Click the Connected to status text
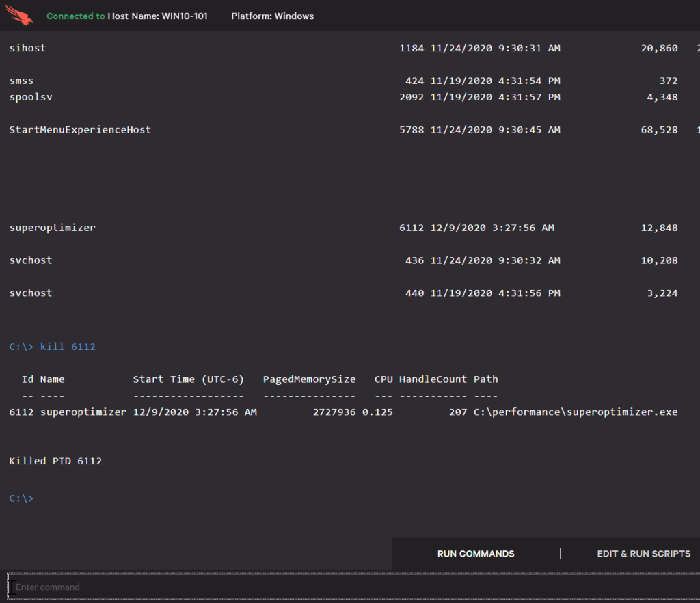 point(75,16)
